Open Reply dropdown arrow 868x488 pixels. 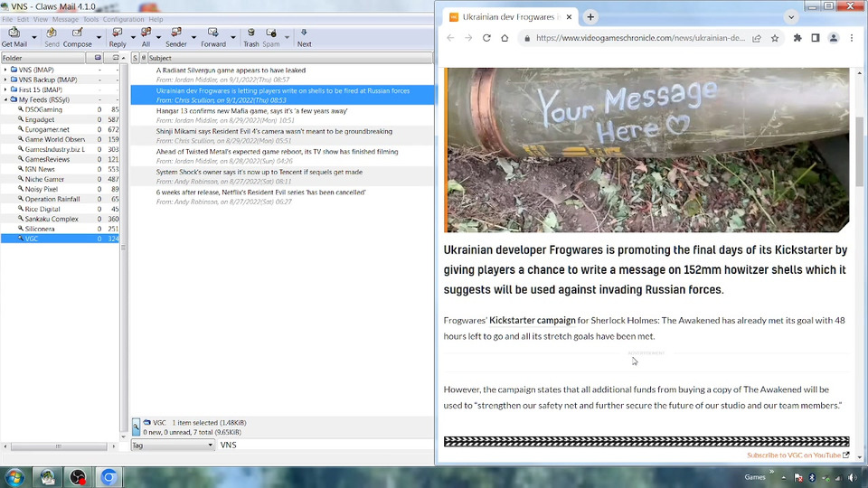[133, 38]
